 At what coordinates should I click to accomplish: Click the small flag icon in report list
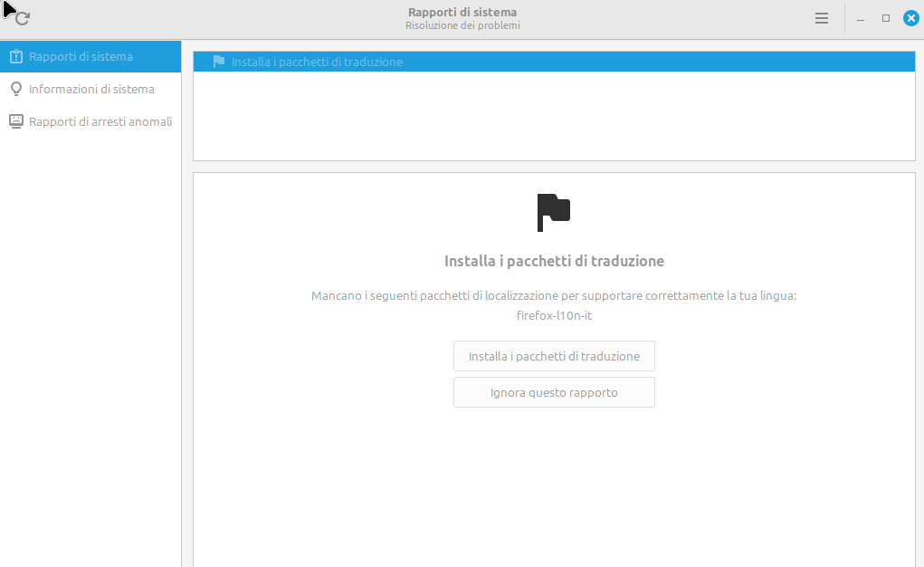pyautogui.click(x=219, y=62)
